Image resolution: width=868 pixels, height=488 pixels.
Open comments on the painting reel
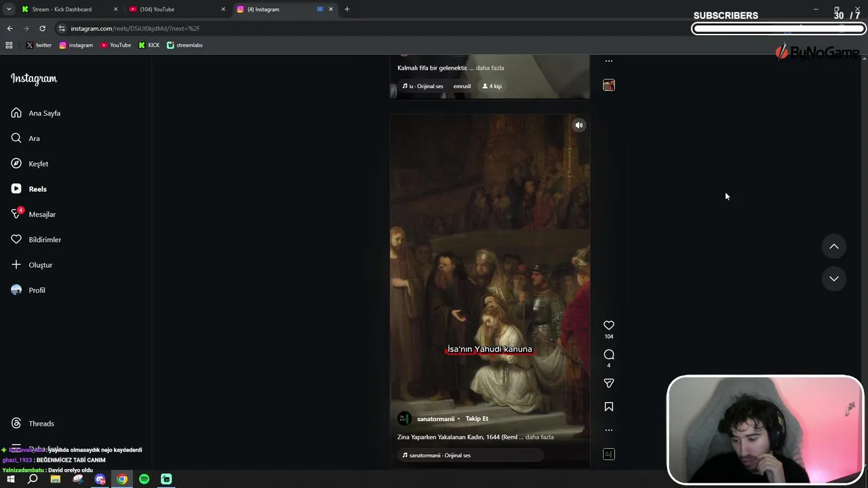click(x=609, y=354)
